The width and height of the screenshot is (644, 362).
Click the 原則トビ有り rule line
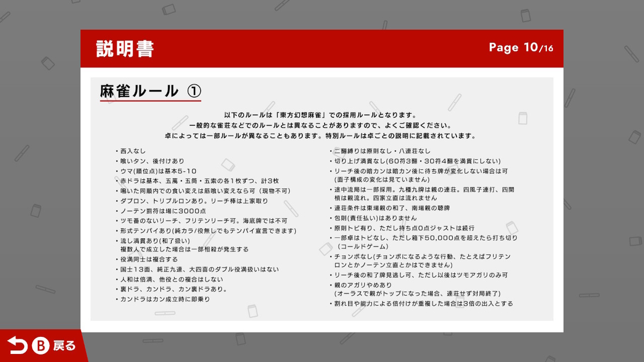click(401, 228)
